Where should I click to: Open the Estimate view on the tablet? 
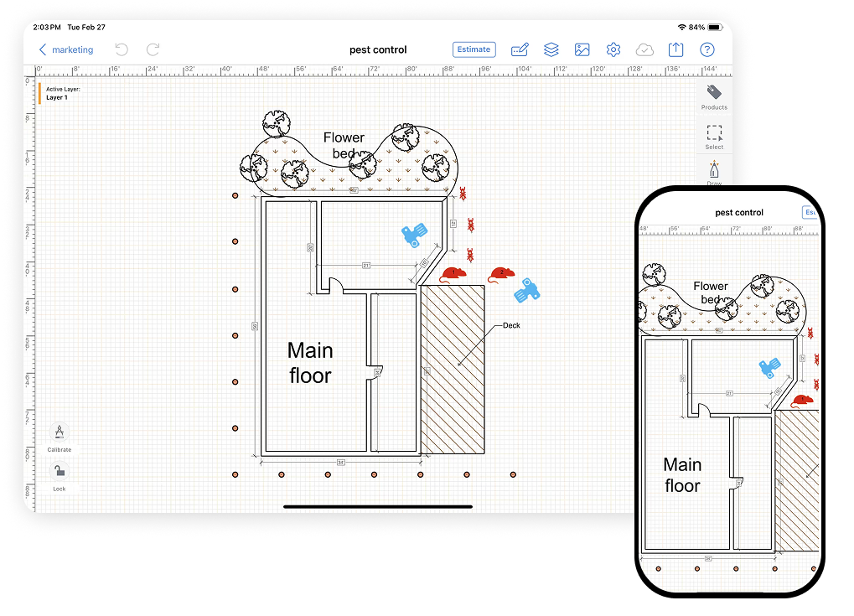tap(474, 49)
